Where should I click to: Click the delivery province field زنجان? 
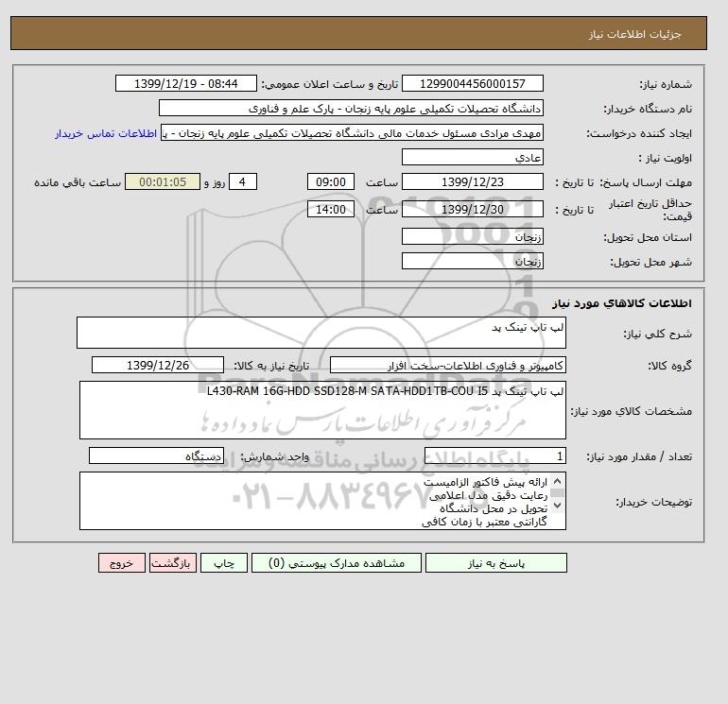(472, 237)
